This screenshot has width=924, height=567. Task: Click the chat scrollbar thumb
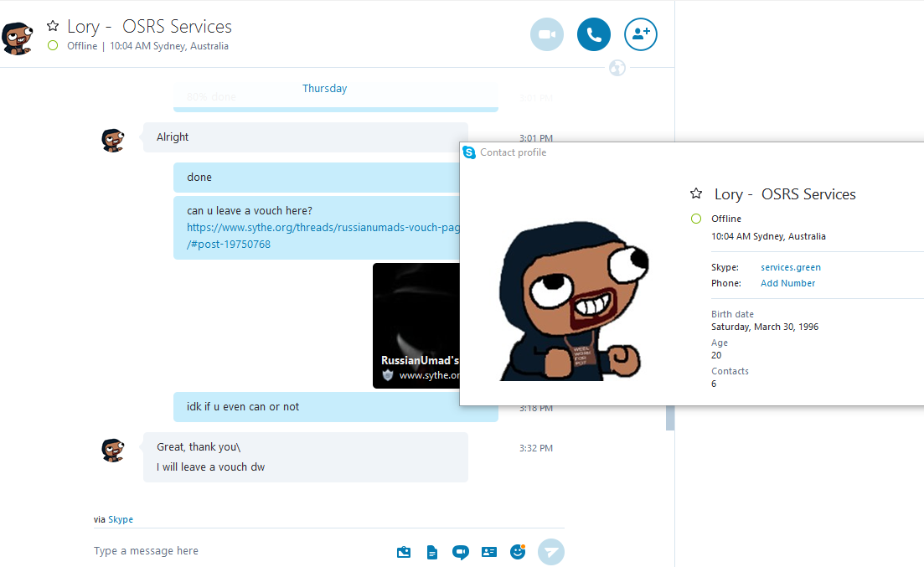coord(670,417)
